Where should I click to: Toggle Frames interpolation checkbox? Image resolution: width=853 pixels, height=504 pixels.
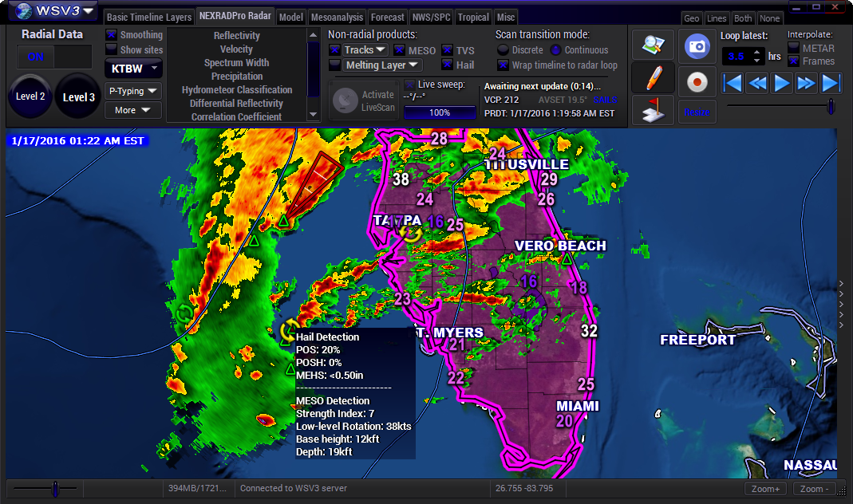tap(794, 61)
